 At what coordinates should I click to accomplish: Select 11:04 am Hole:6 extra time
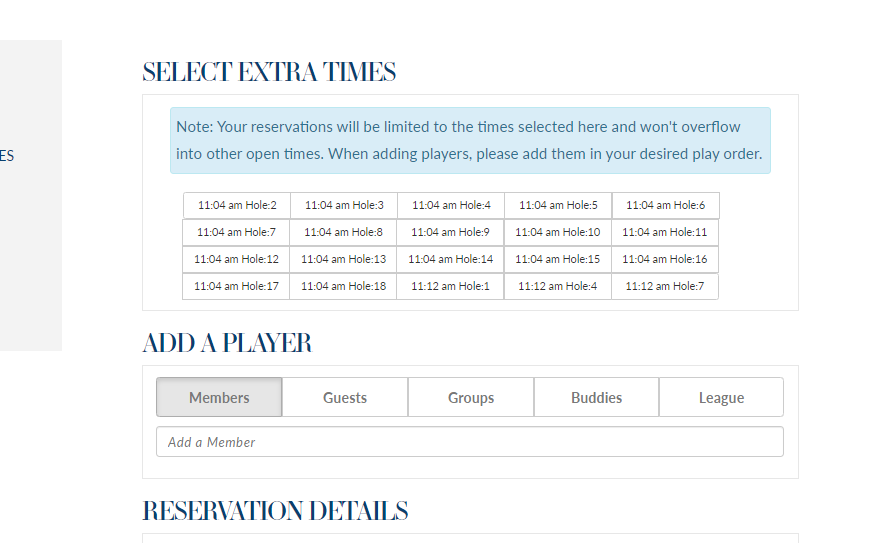[666, 205]
